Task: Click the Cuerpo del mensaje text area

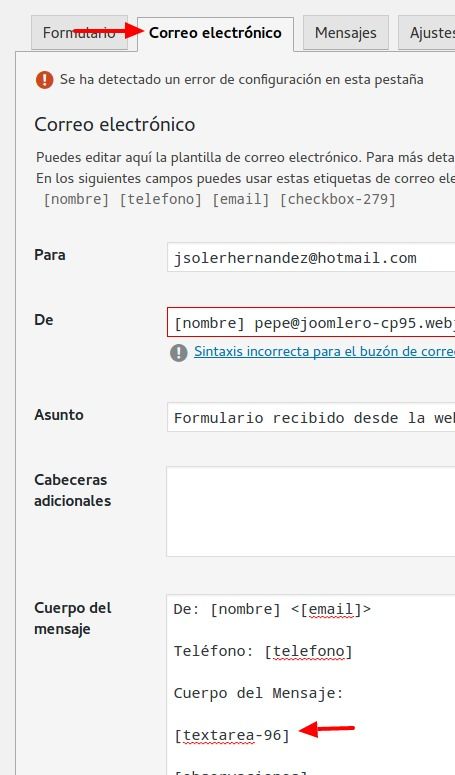Action: (x=311, y=685)
